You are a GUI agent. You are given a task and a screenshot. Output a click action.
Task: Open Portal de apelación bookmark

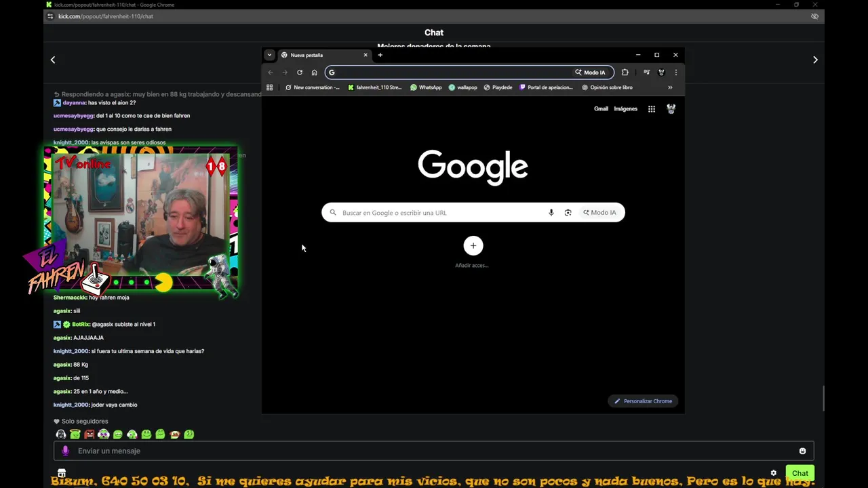pos(546,87)
